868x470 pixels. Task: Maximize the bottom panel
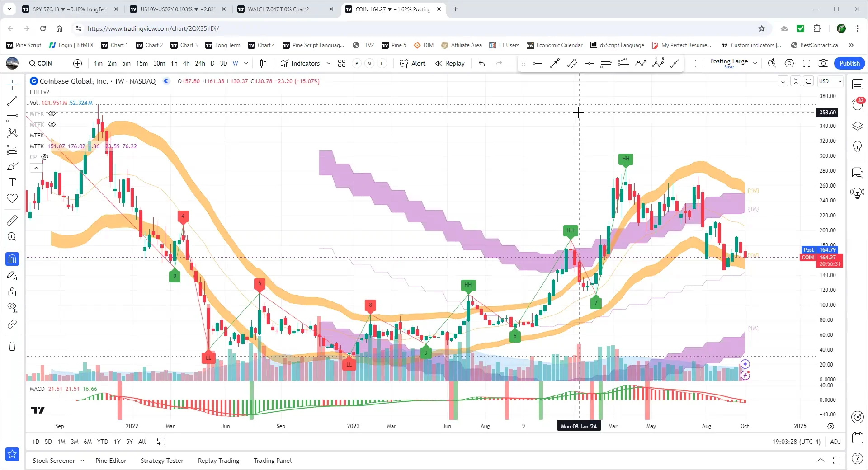coord(837,461)
